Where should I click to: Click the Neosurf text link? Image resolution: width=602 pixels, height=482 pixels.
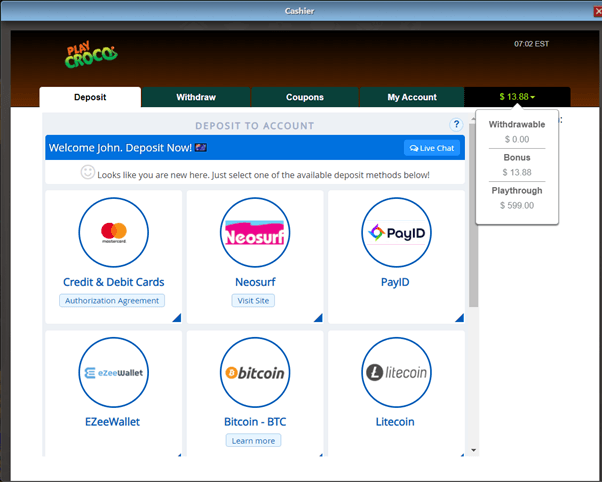pyautogui.click(x=255, y=282)
